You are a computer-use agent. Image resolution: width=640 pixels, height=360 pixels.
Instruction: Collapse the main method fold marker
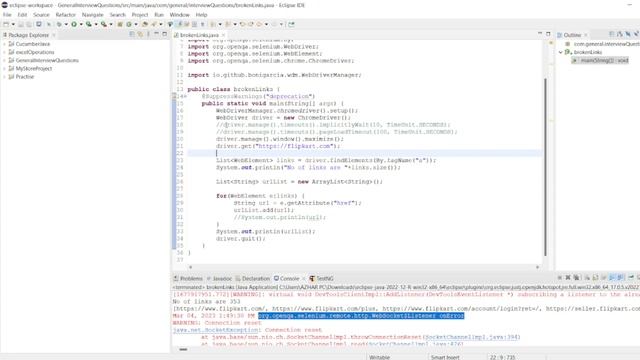[x=185, y=96]
